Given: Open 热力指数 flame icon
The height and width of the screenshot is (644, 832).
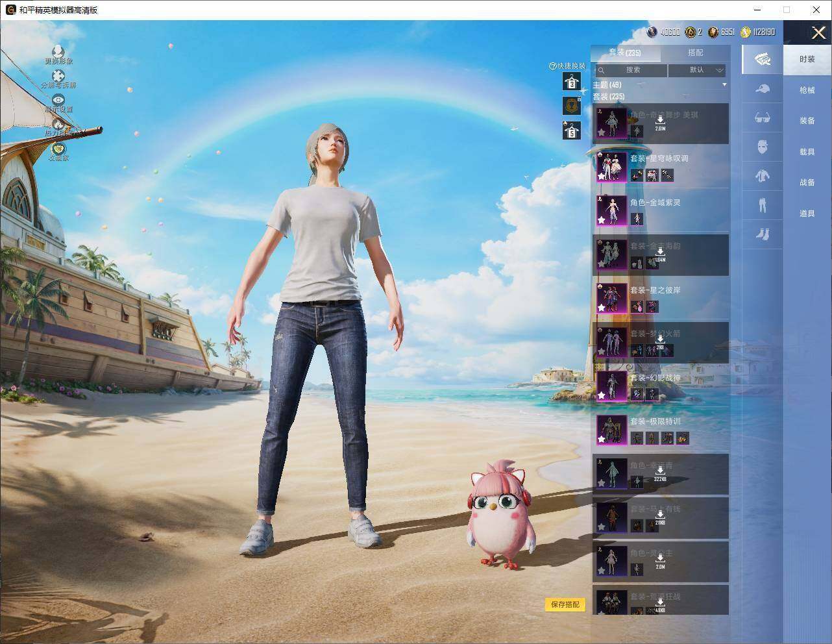Looking at the screenshot, I should [58, 123].
